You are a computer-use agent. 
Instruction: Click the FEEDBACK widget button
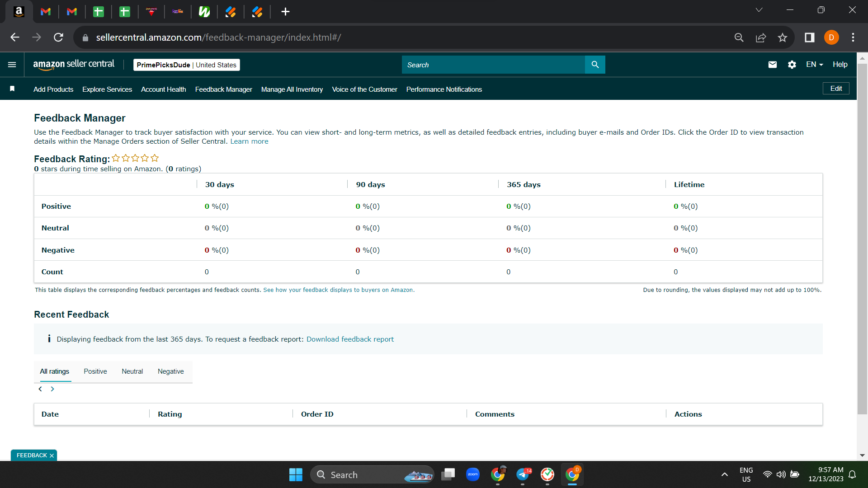32,455
